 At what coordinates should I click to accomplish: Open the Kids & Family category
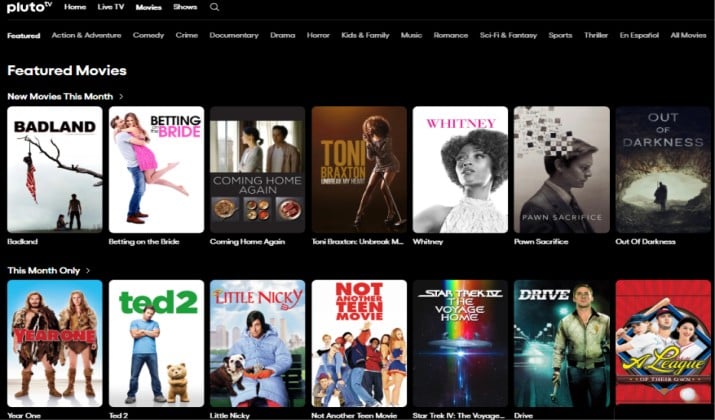pos(365,35)
